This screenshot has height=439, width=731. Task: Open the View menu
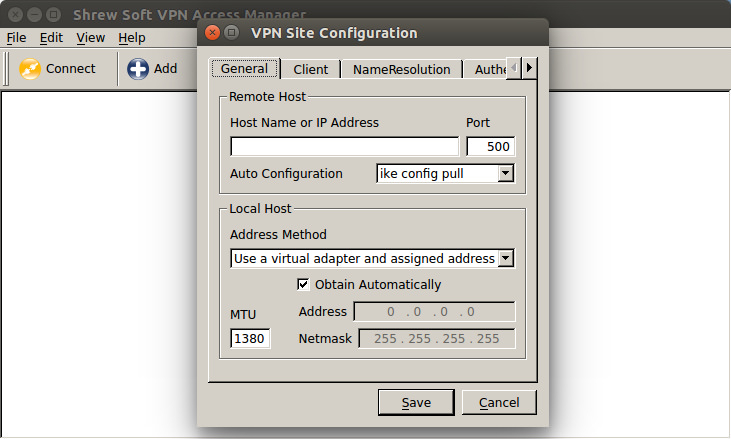90,38
